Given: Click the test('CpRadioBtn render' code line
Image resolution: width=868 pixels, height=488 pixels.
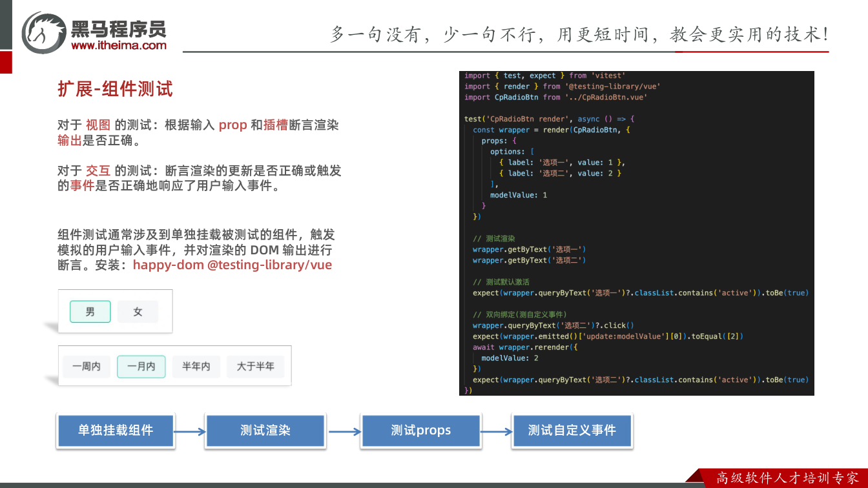Looking at the screenshot, I should pyautogui.click(x=550, y=119).
